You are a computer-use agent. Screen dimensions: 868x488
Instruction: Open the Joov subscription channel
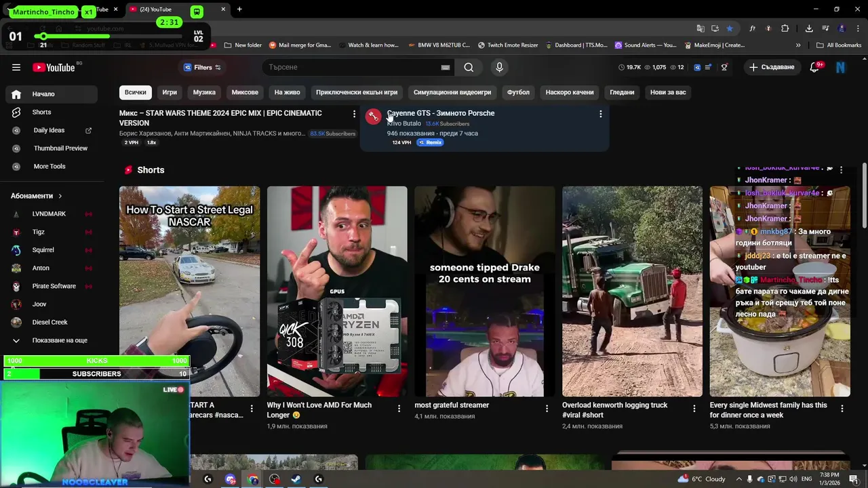coord(52,304)
